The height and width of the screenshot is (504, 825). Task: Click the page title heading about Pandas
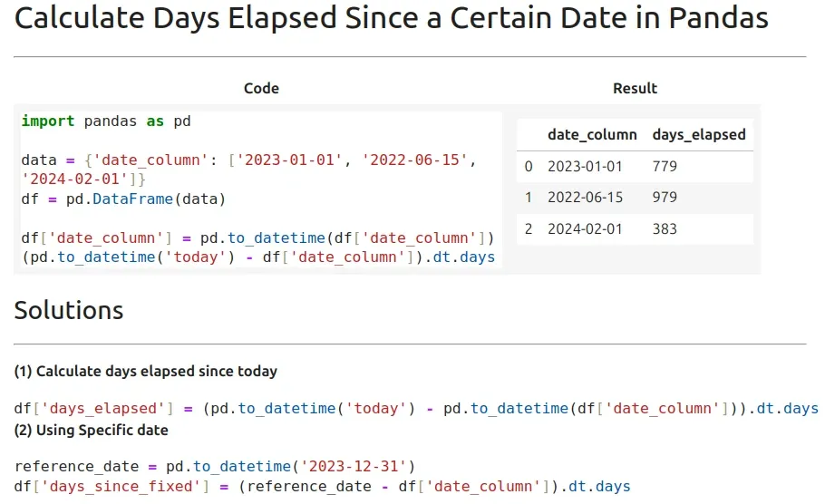pyautogui.click(x=391, y=18)
